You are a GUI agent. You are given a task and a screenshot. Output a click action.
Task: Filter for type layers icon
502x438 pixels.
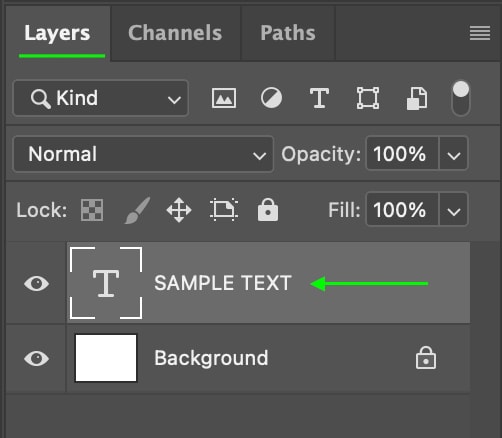coord(319,98)
